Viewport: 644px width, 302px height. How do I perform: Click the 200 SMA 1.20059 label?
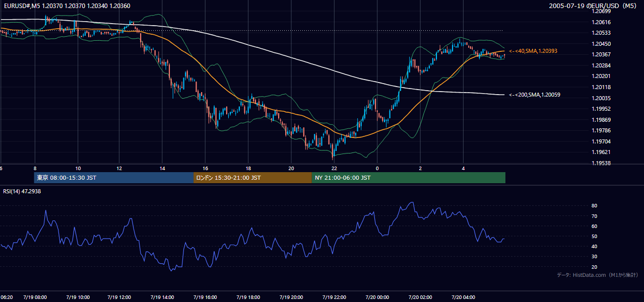coord(534,95)
